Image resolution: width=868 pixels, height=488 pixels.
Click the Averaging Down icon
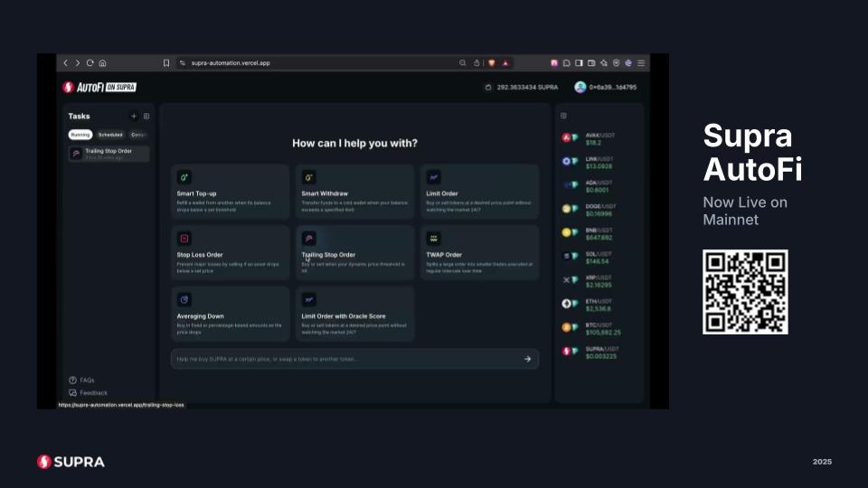tap(184, 299)
